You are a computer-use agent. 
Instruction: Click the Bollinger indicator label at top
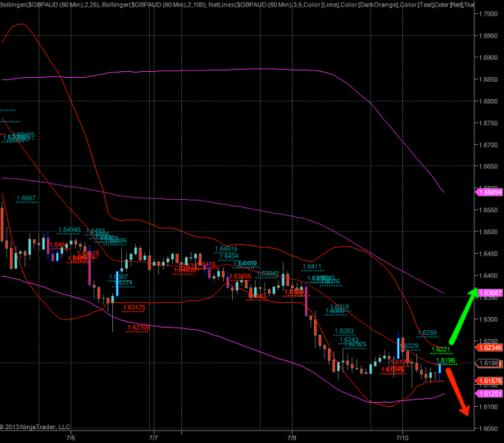(49, 5)
